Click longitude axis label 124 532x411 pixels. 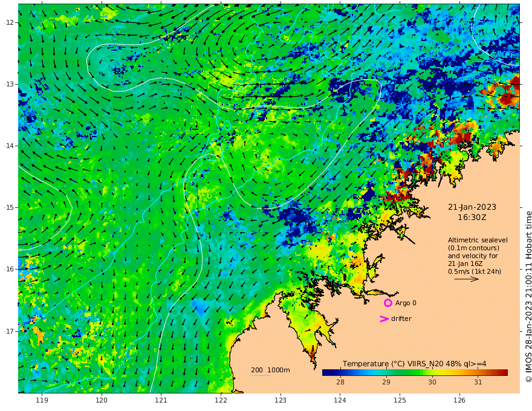point(340,401)
